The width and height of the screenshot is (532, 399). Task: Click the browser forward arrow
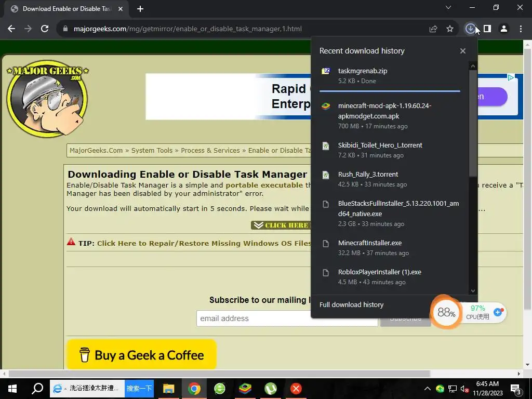[x=28, y=29]
